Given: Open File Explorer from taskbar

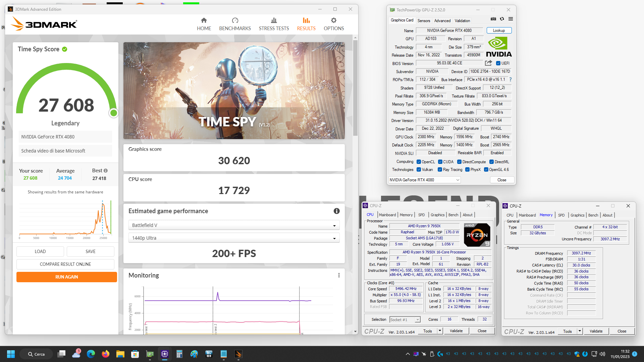Looking at the screenshot, I should click(x=120, y=354).
